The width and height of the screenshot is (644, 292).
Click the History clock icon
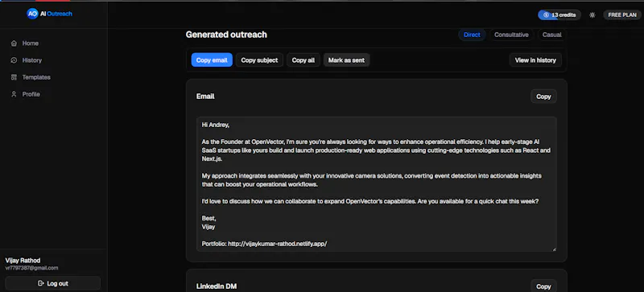pyautogui.click(x=14, y=60)
